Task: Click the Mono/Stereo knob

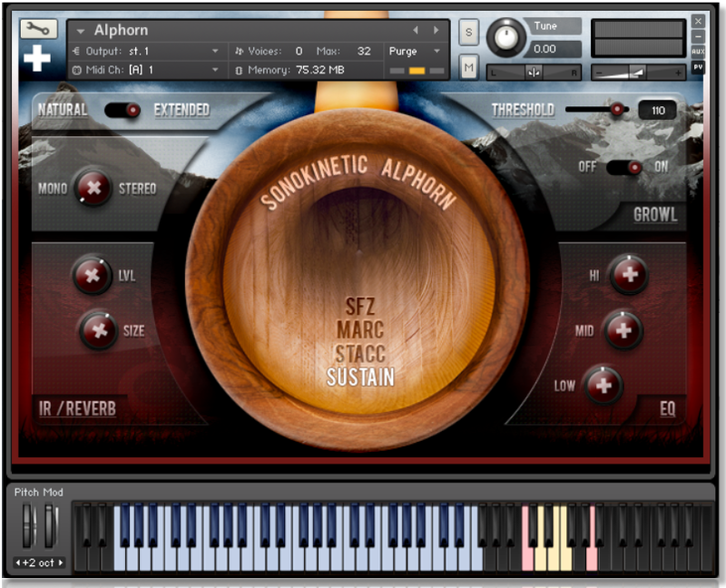Action: pyautogui.click(x=93, y=188)
